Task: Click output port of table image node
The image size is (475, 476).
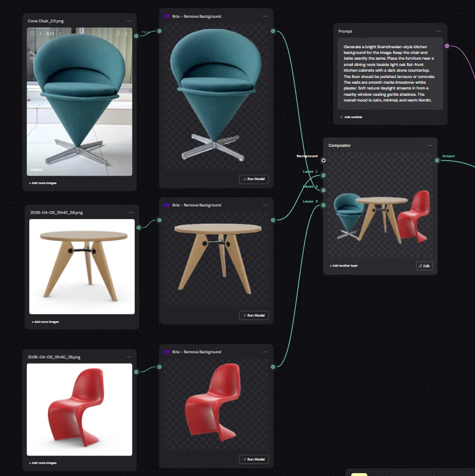Action: (x=139, y=227)
